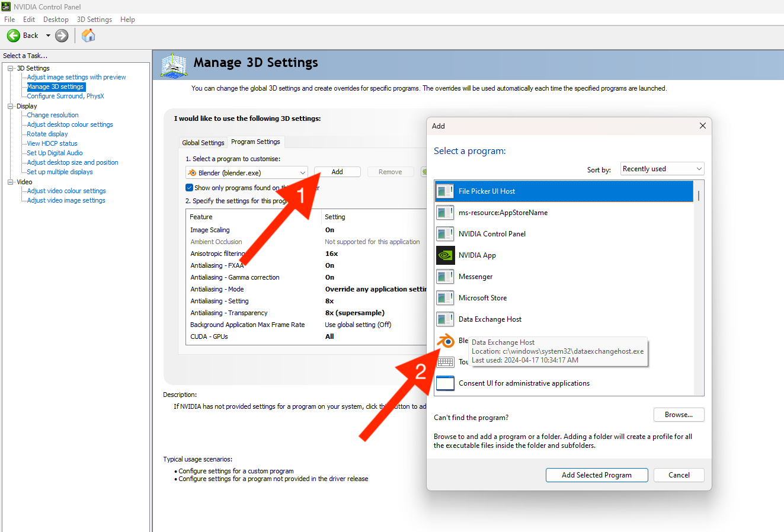
Task: Click the Add button beside program dropdown
Action: point(337,172)
